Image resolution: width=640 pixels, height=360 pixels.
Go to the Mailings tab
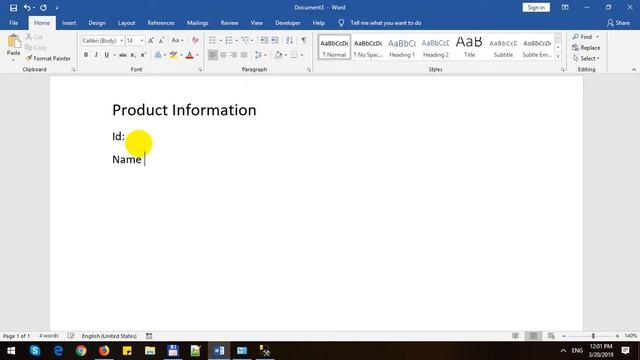[198, 23]
